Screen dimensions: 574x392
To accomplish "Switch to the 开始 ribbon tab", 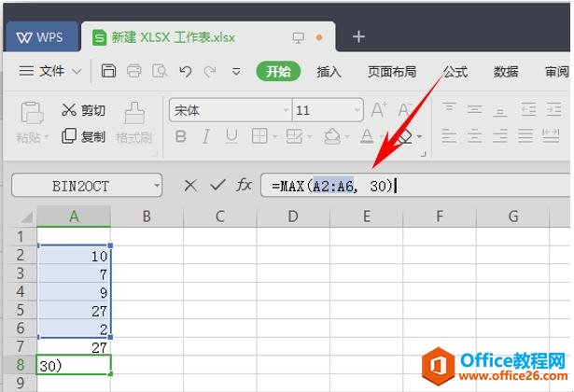I will tap(278, 71).
